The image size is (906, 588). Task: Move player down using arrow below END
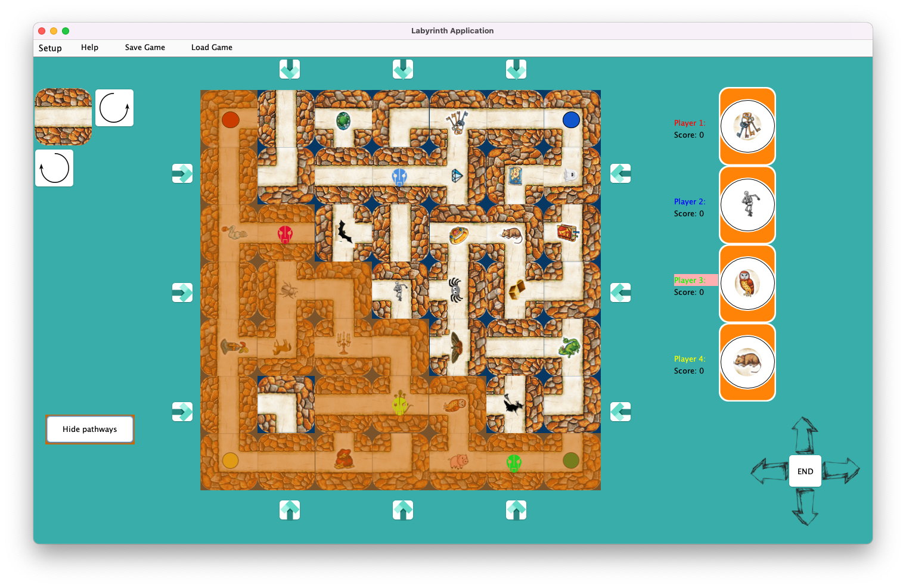(805, 509)
